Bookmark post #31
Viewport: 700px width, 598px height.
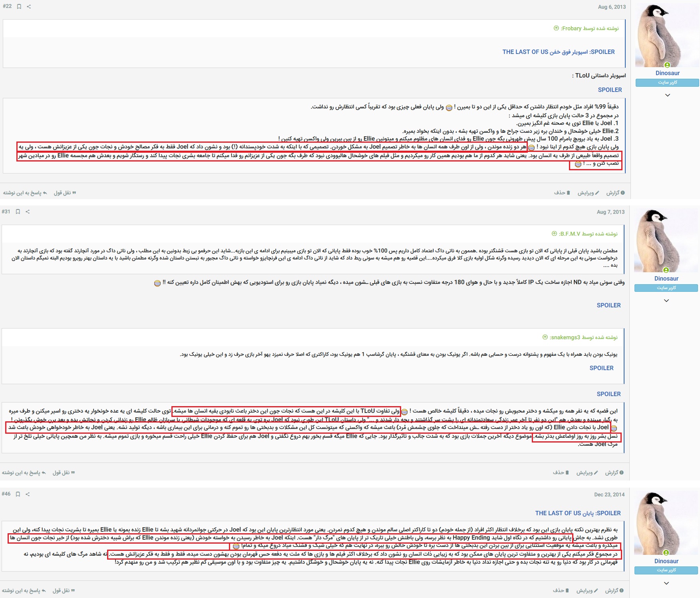[x=18, y=212]
